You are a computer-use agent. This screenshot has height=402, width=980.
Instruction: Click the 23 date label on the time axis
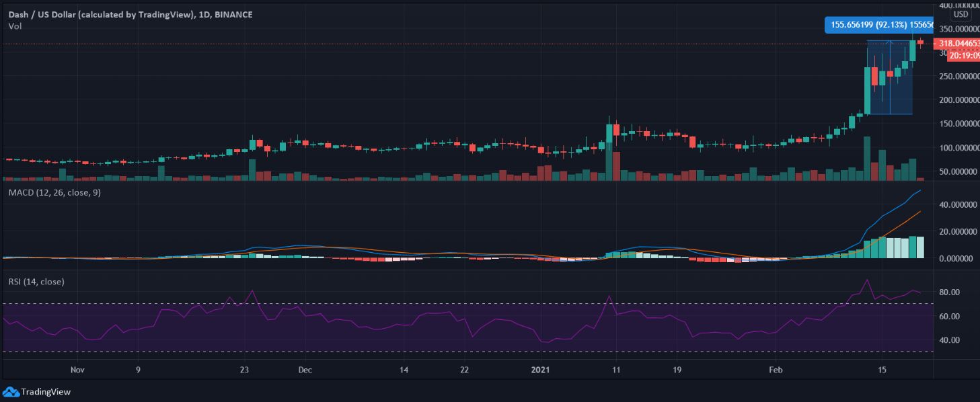click(x=244, y=370)
